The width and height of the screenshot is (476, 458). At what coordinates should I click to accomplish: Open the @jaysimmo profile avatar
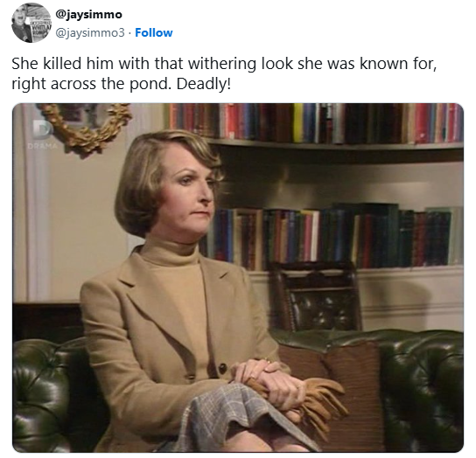31,23
